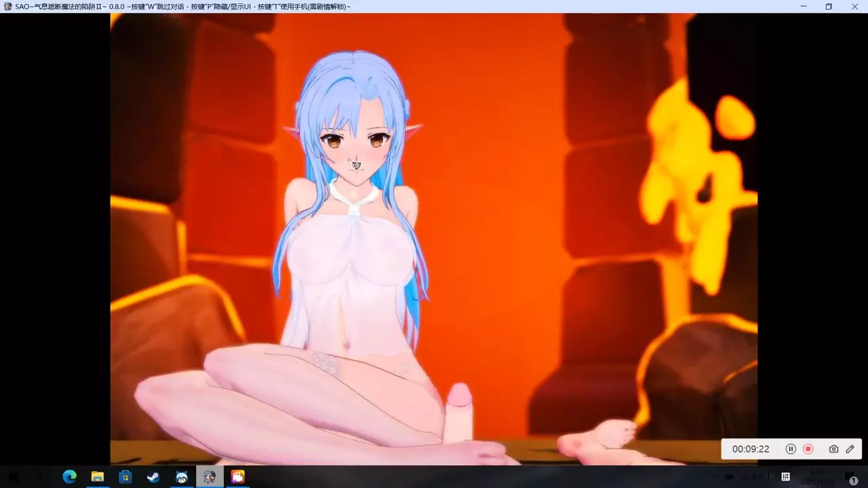
Task: Take a screenshot using the camera icon
Action: click(x=833, y=449)
